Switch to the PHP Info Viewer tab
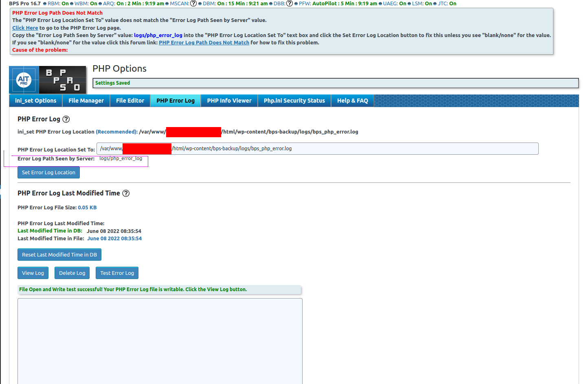 click(229, 101)
